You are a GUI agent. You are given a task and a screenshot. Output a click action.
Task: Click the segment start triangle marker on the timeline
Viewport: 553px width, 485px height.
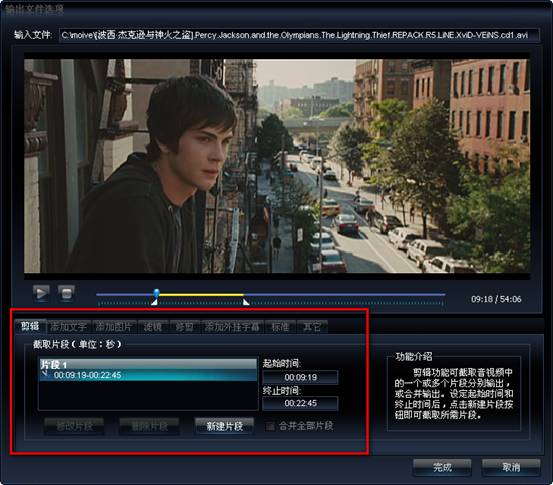click(154, 302)
